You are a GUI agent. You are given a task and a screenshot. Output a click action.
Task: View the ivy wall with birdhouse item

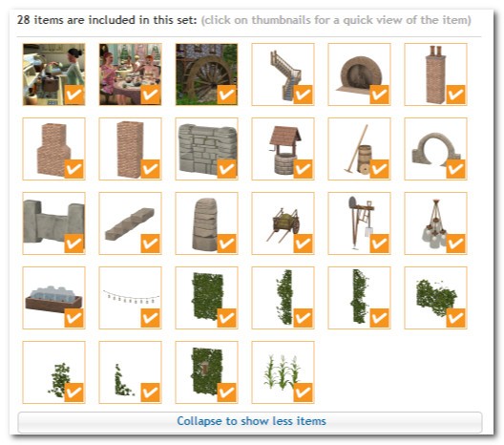tap(207, 372)
